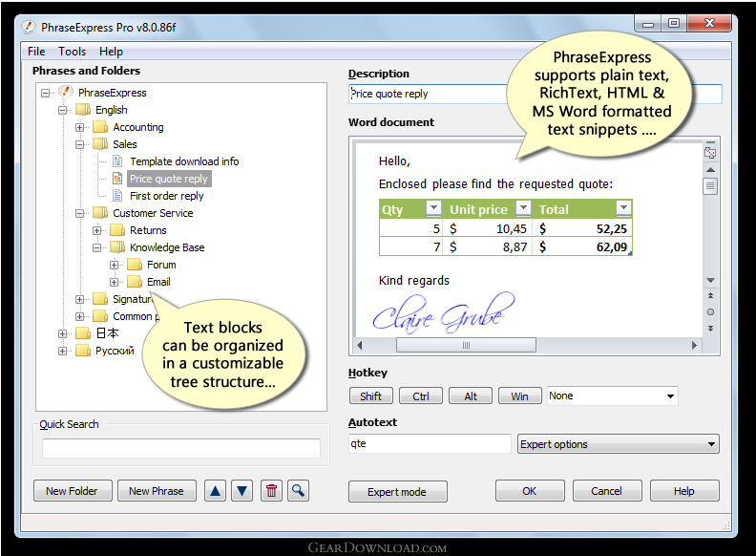
Task: Expand the Forum folder
Action: pyautogui.click(x=115, y=265)
